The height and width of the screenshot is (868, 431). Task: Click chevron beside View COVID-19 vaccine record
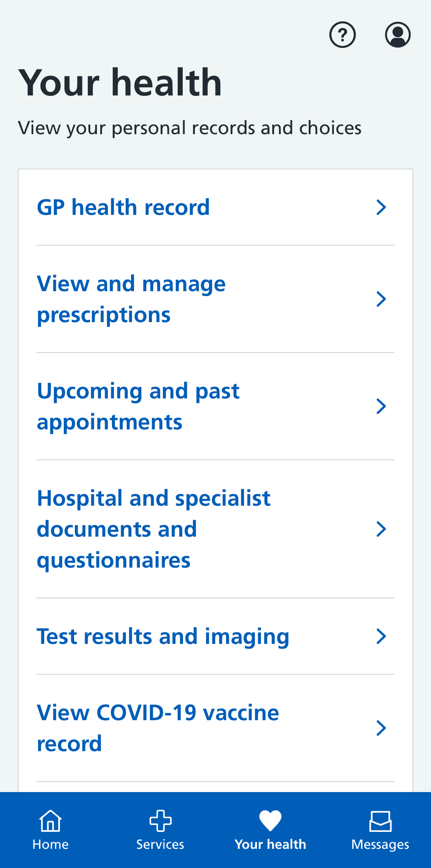381,728
